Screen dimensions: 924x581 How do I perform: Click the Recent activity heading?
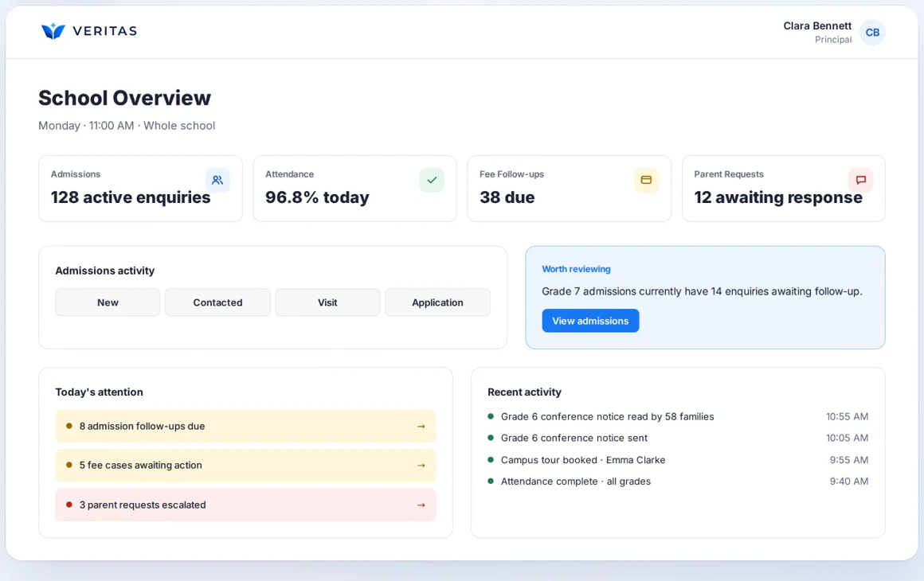click(x=524, y=392)
